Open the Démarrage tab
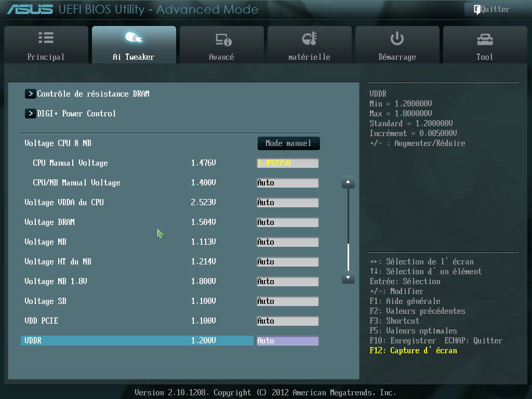532x399 pixels. pos(397,45)
